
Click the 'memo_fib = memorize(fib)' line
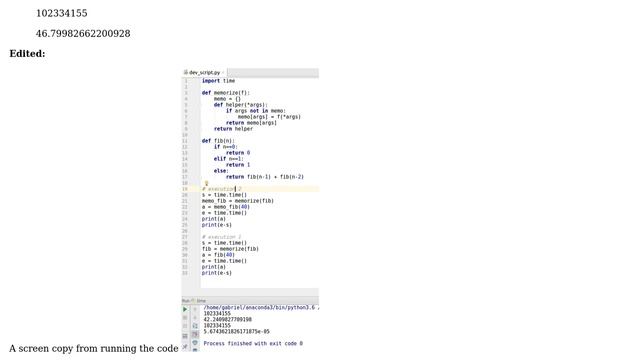point(238,201)
